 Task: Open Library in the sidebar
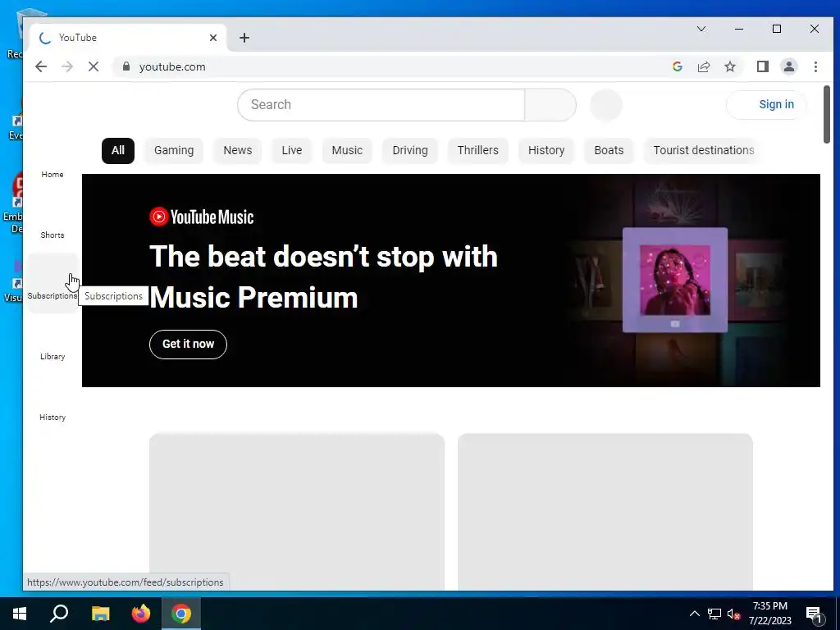(x=52, y=344)
